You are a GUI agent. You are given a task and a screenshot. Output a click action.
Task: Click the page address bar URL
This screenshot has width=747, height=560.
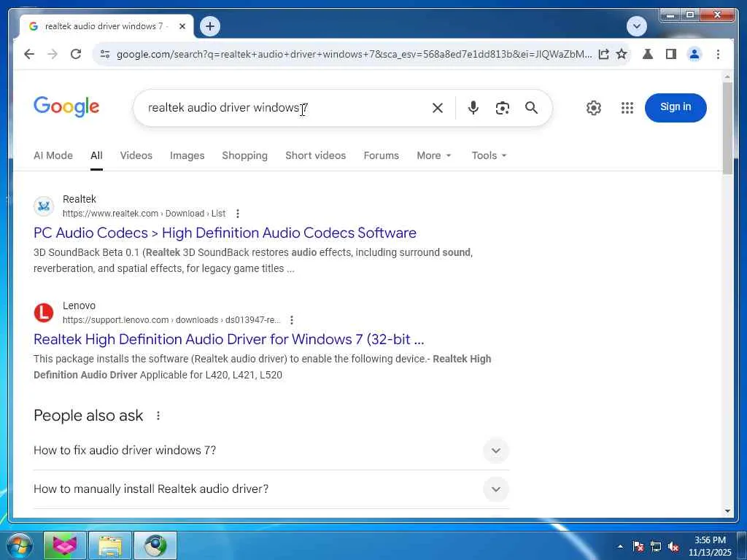tap(354, 54)
